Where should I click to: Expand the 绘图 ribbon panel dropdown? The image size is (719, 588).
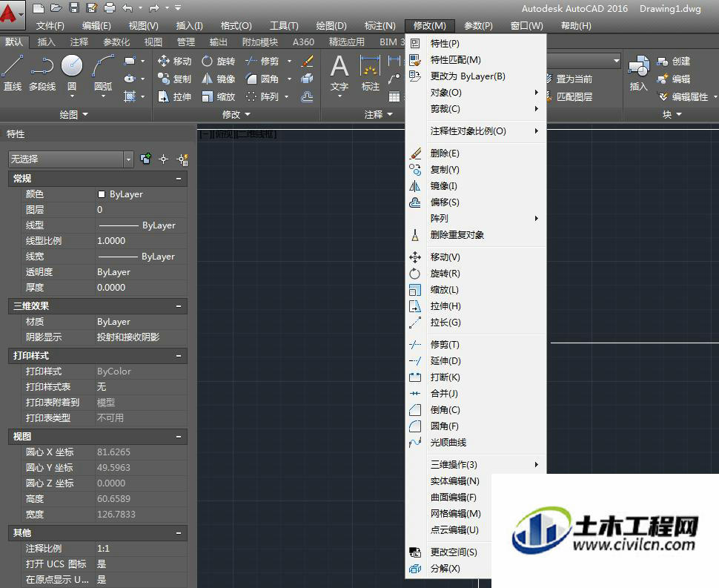point(74,115)
